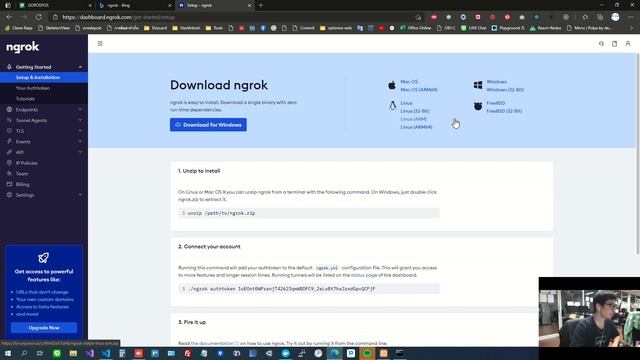Screen dimensions: 640x360
Task: Click the Linux penguin icon
Action: 392,106
